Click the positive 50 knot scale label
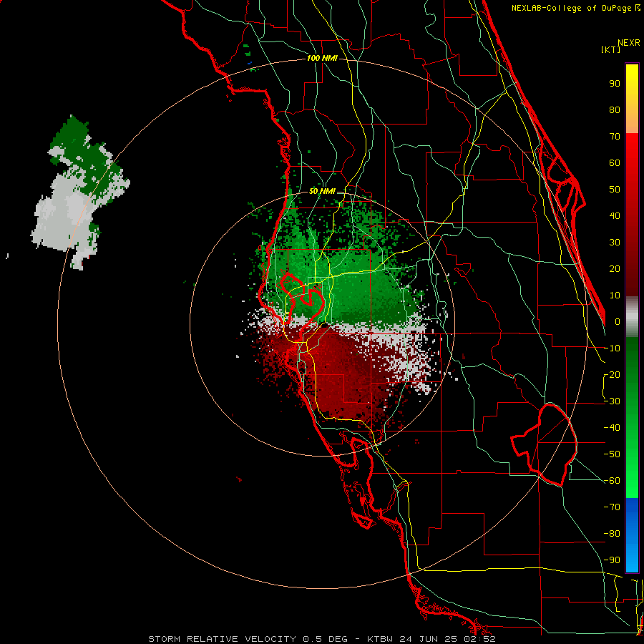Viewport: 644px width, 644px height. pos(615,190)
